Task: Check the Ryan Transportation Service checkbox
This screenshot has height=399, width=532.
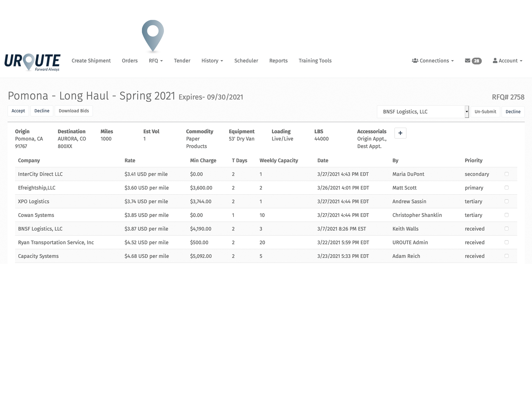Action: (506, 242)
